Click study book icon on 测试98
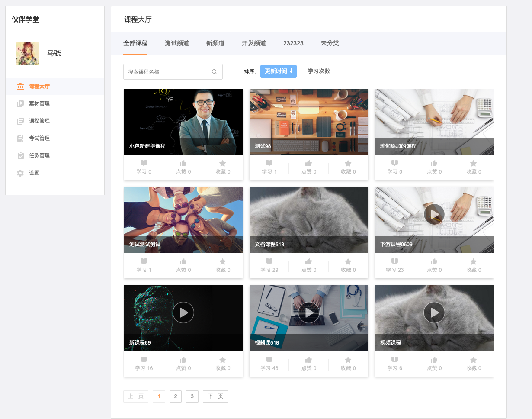This screenshot has width=532, height=419. click(269, 163)
